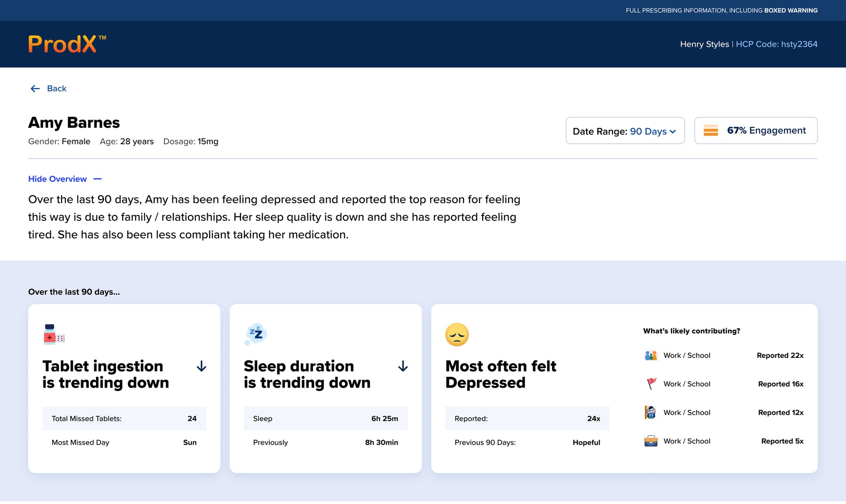Click the What's likely contributing? heading
This screenshot has height=504, width=846.
692,331
